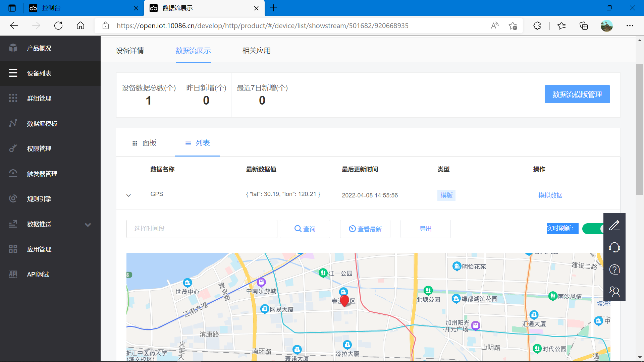This screenshot has height=362, width=644.
Task: Open the user community icon in floating panel
Action: tap(614, 291)
